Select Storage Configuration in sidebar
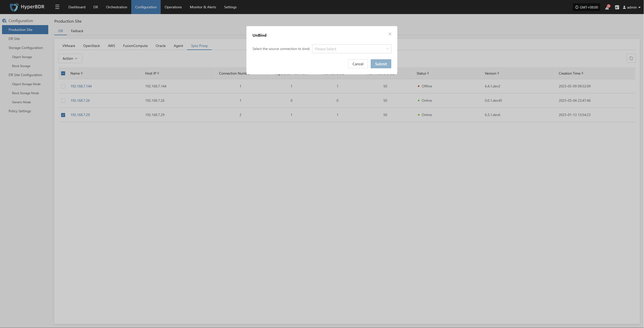Image resolution: width=644 pixels, height=328 pixels. click(x=25, y=48)
